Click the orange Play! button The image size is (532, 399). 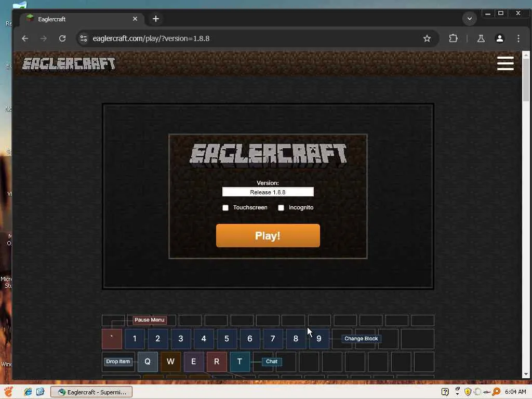click(268, 236)
